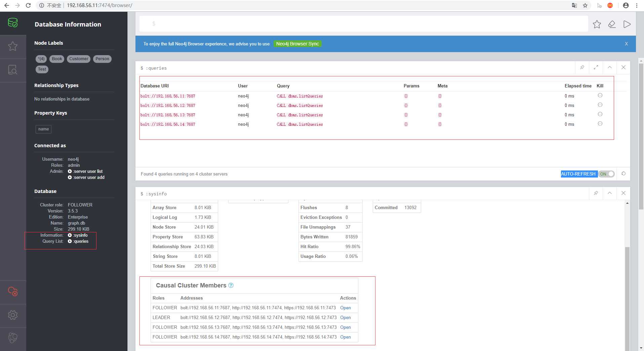Kill the query on 192.168.56.12
This screenshot has width=644, height=351.
pos(600,105)
